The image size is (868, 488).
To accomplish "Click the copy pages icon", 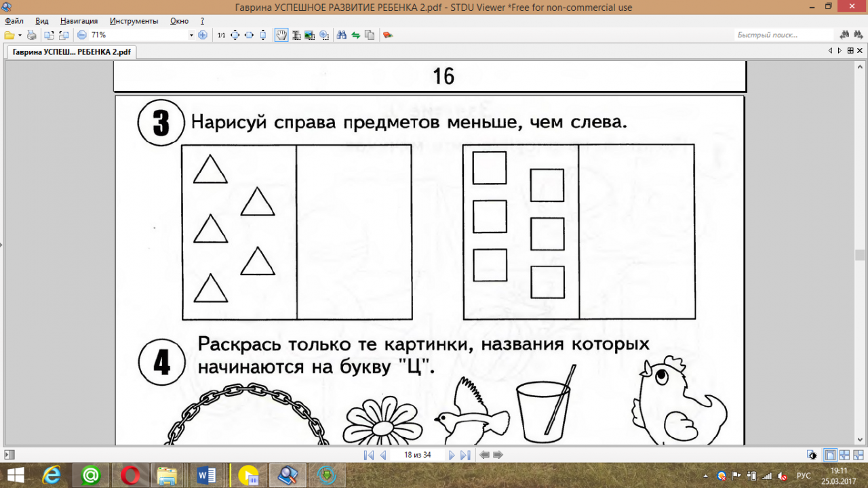I will [x=370, y=35].
